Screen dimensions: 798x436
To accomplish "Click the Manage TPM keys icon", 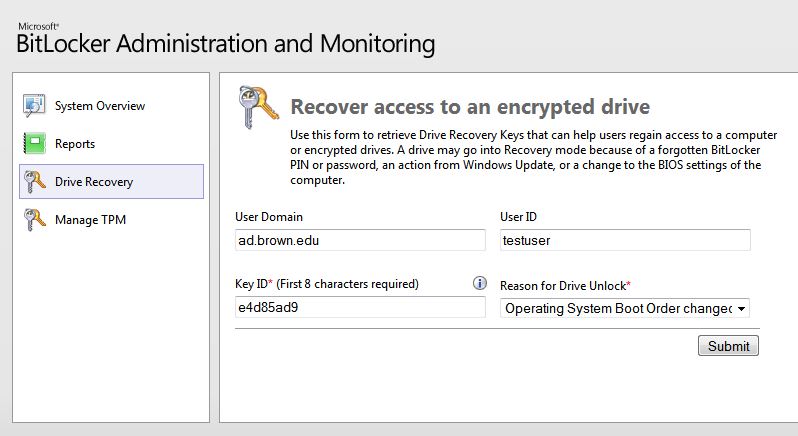I will pos(34,219).
